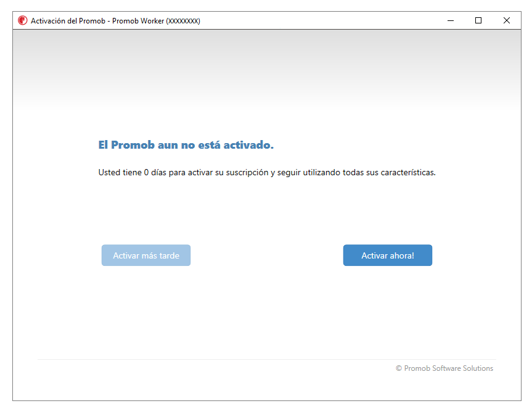Click the red Promob logo in title bar
This screenshot has width=532, height=406.
pyautogui.click(x=23, y=21)
